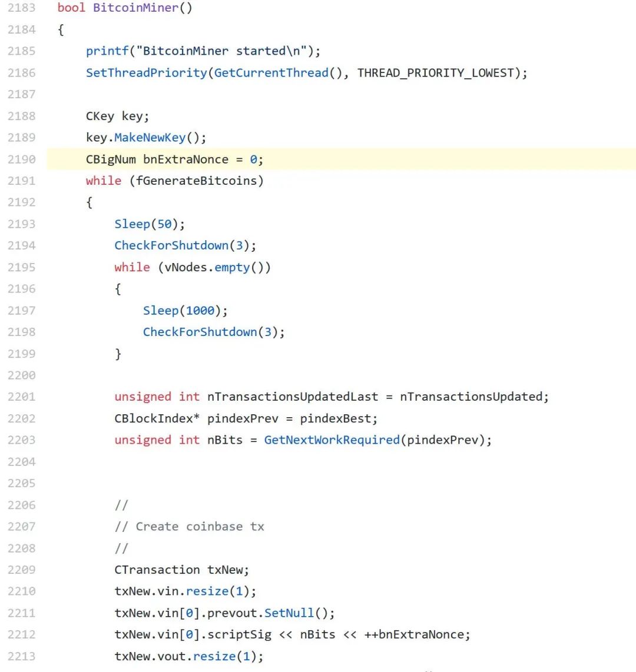Click the empty method on vNodes
The image size is (636, 672).
coord(232,267)
